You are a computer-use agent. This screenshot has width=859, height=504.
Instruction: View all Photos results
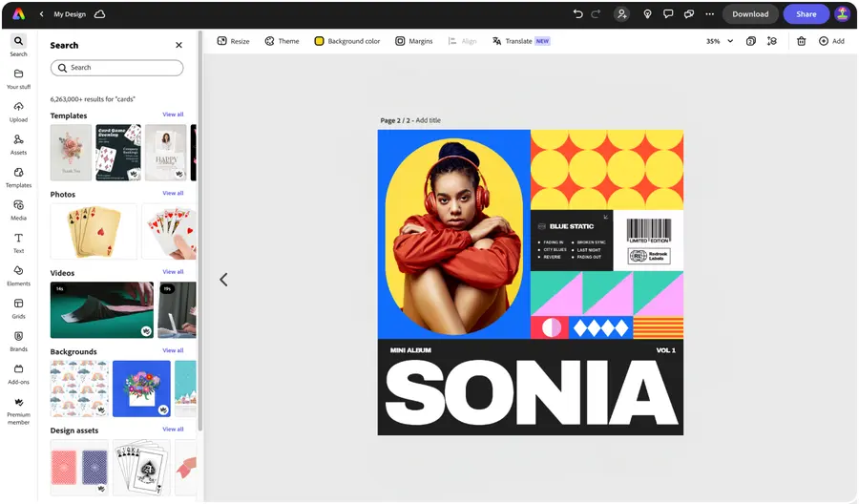tap(173, 193)
